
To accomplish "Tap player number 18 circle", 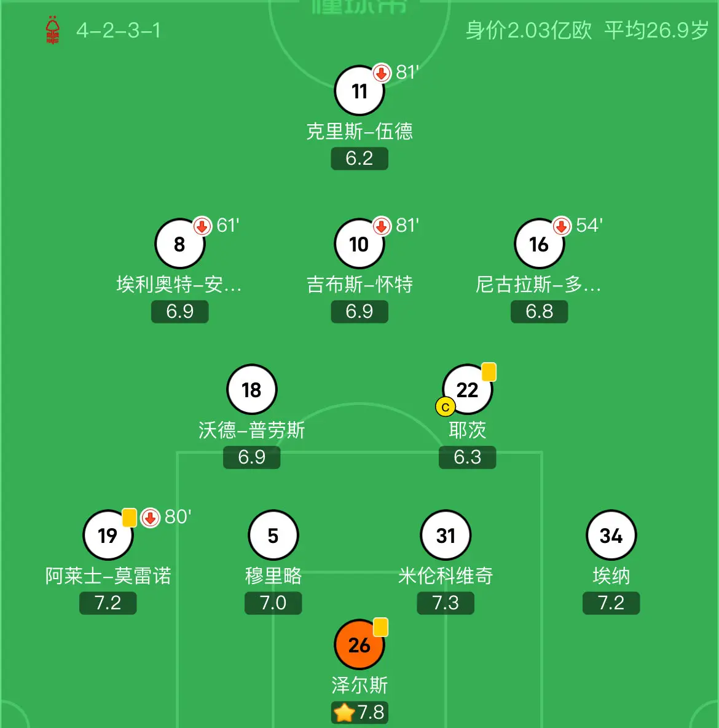I will pos(251,389).
